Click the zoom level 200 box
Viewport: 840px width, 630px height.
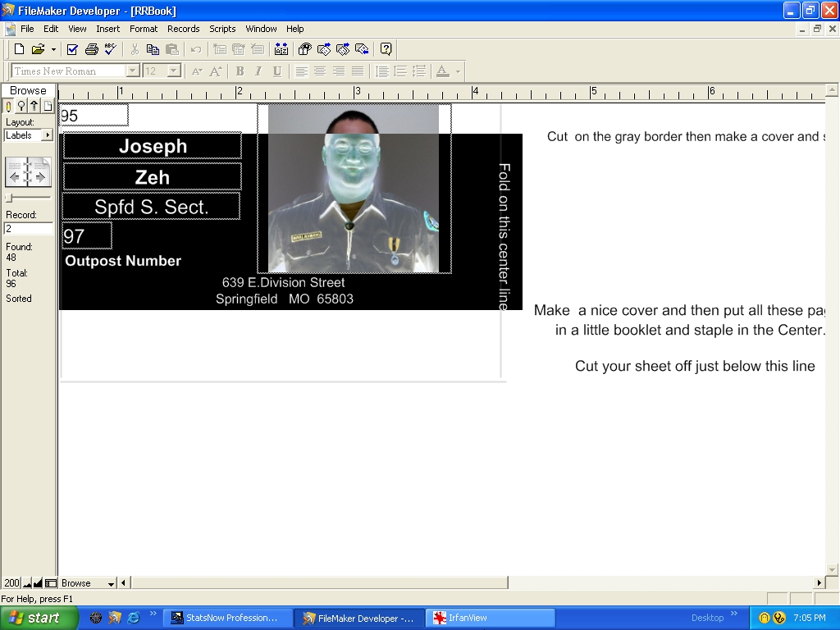11,583
